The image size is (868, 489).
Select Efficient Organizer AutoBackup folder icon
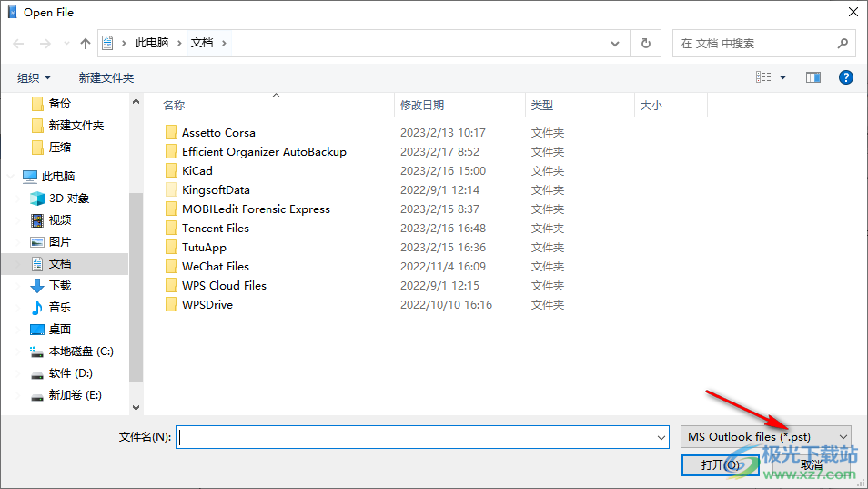(x=171, y=152)
